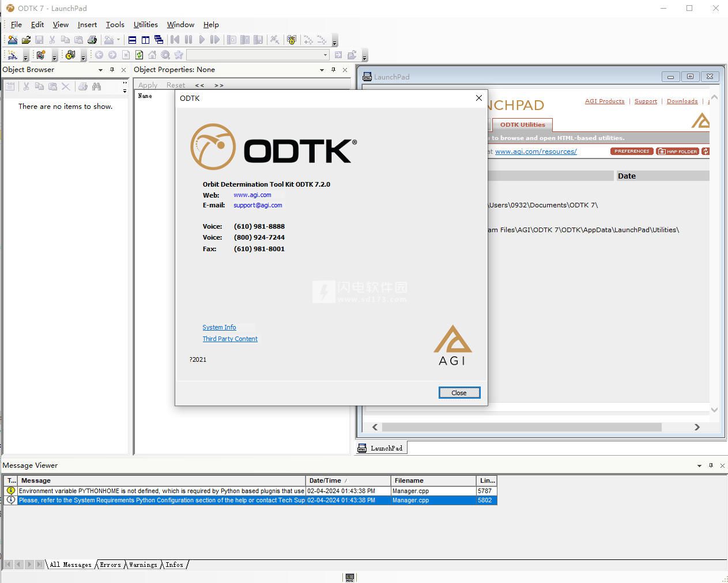Open the dropdown arrow beside the image toolbar icon
728x583 pixels.
[x=118, y=40]
